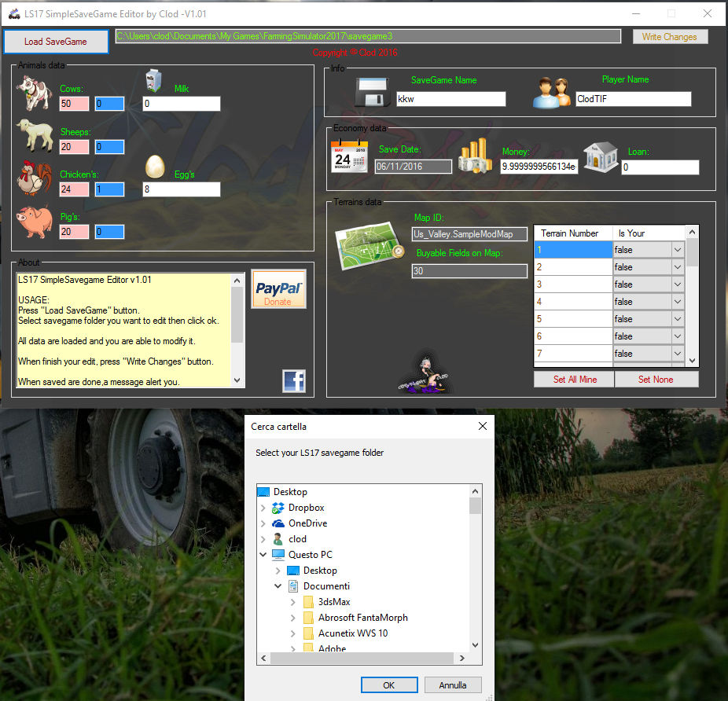Select the Abrosoft FantaMorph folder
The height and width of the screenshot is (701, 728).
[x=362, y=618]
